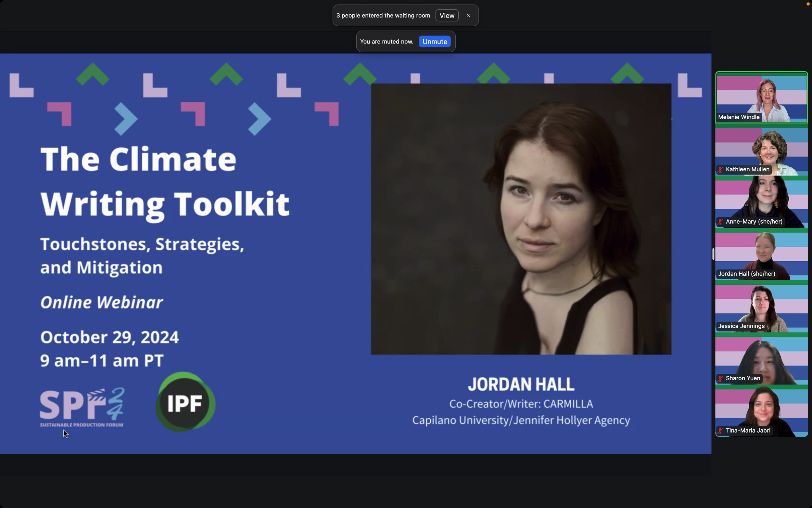Unmute yourself via Anne-Mary's mic toggle

[720, 222]
